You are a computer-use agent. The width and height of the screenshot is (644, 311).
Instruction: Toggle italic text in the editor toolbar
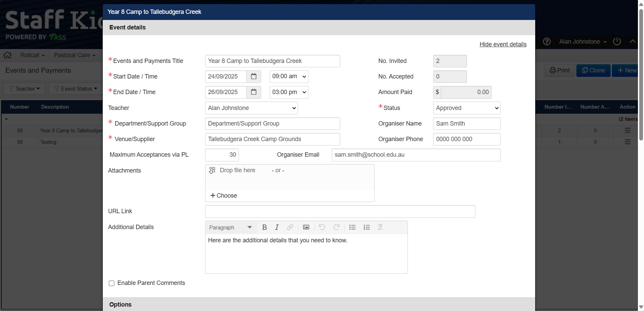coord(277,227)
